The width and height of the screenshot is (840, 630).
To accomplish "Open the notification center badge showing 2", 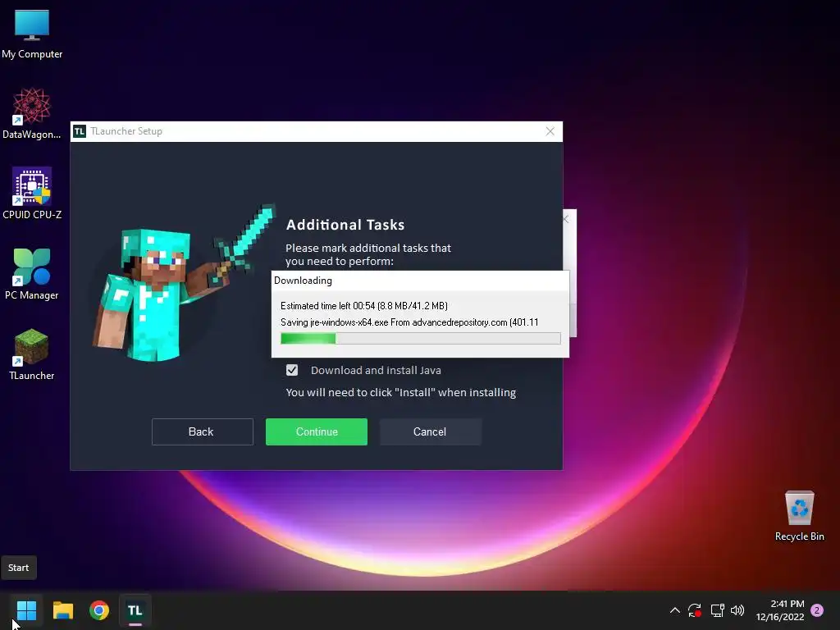I will coord(817,610).
